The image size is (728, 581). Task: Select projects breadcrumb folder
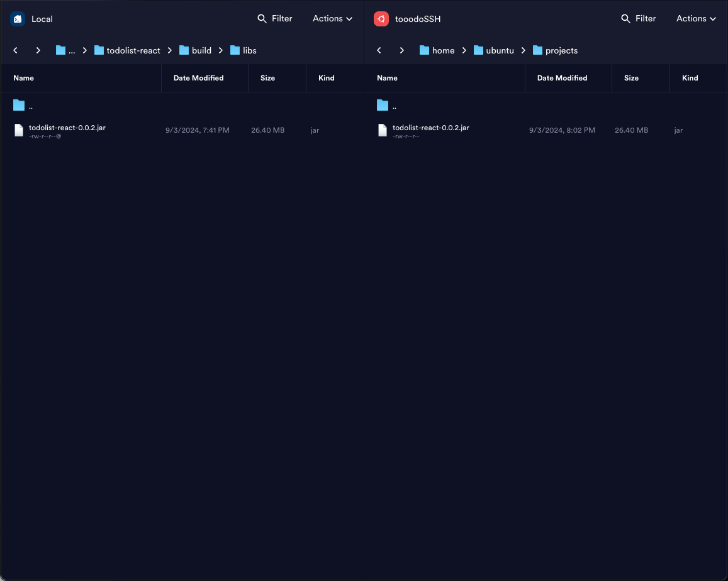click(556, 50)
